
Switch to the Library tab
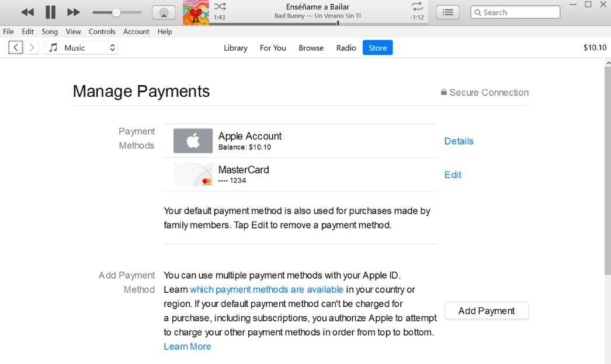click(x=235, y=48)
